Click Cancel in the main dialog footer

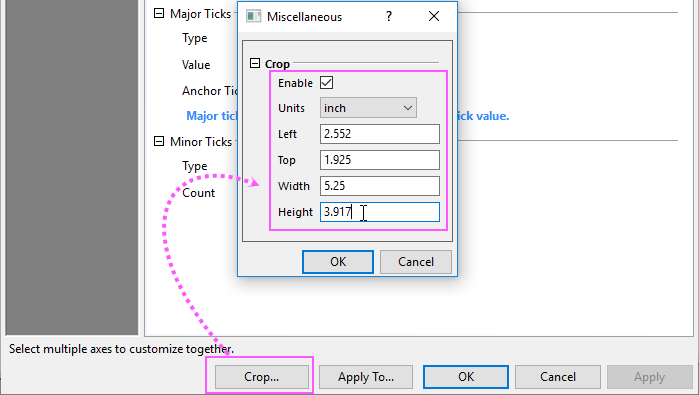[x=558, y=377]
